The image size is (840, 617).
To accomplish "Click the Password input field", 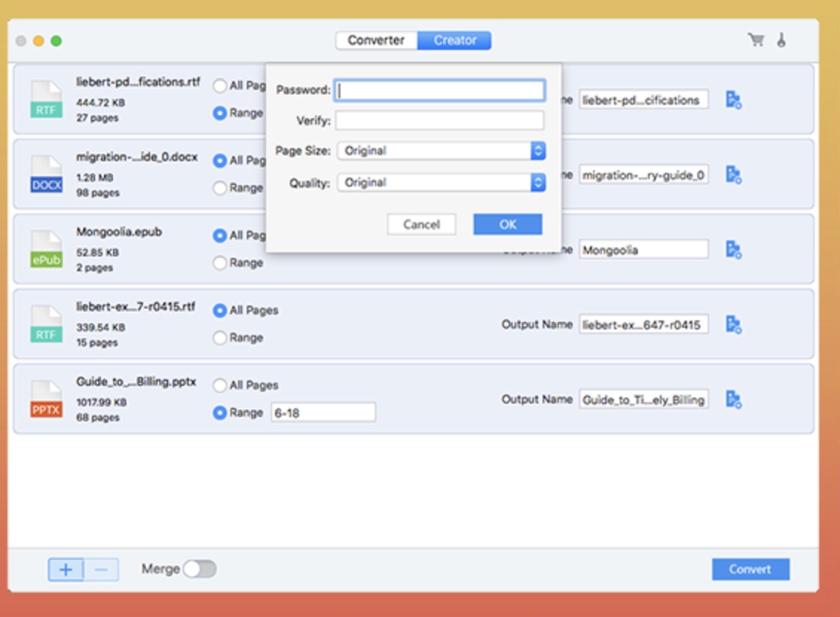I will pos(439,91).
